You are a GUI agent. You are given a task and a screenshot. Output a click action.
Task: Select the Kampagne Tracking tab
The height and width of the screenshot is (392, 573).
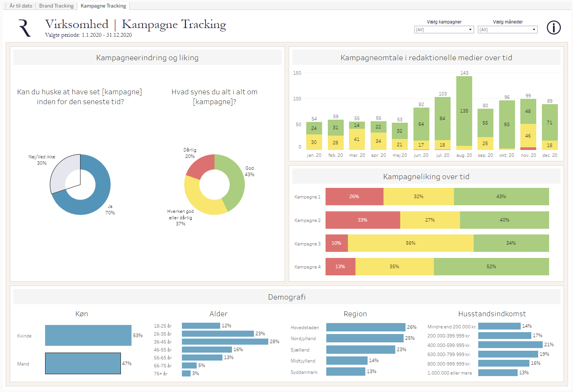tap(103, 6)
